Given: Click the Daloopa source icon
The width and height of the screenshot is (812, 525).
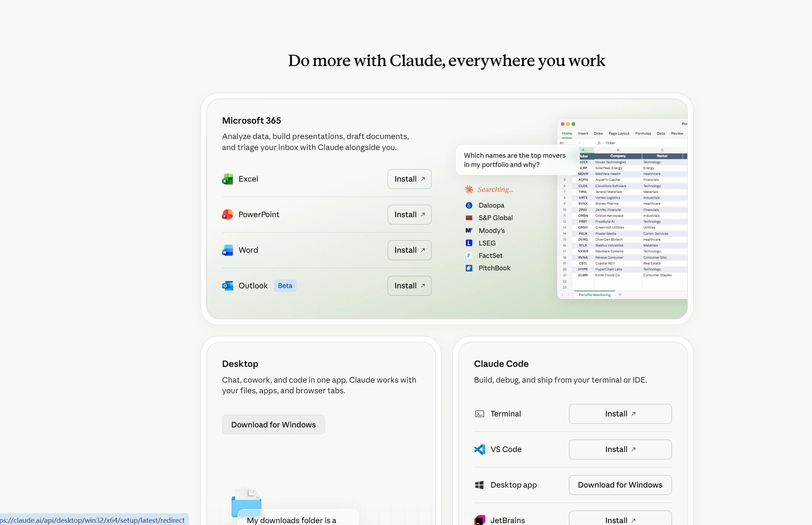Looking at the screenshot, I should [x=469, y=205].
